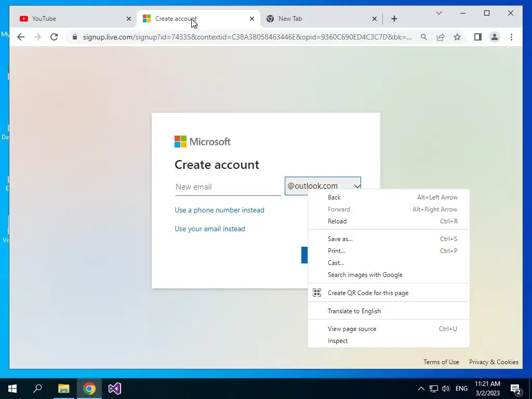Open the Privacy & Cookies link
The image size is (532, 399).
[x=494, y=362]
